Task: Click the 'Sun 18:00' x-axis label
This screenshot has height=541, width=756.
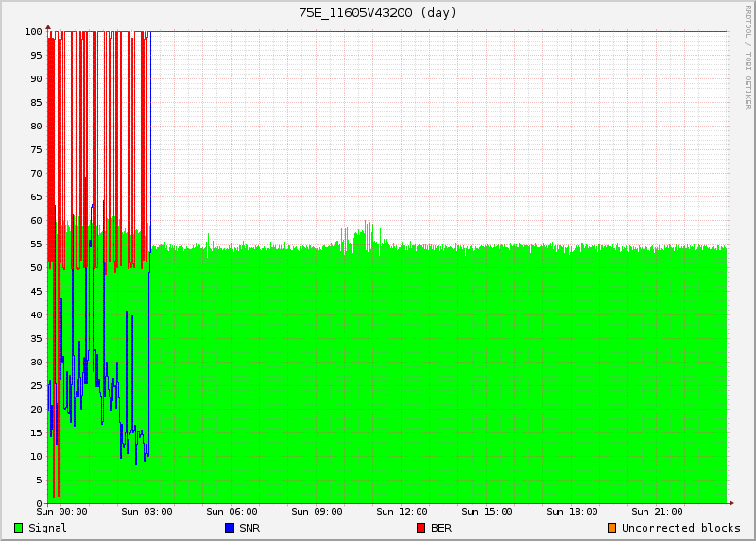Action: [x=572, y=511]
